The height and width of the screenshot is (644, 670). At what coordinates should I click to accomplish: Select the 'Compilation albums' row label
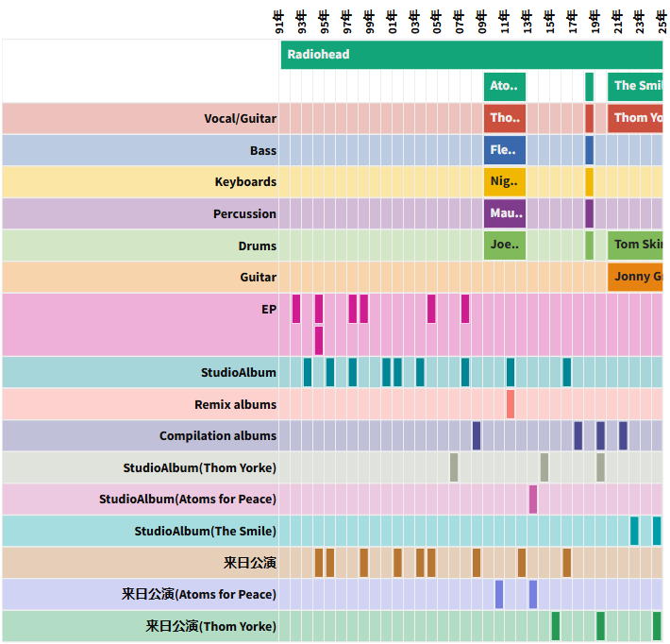click(x=218, y=436)
